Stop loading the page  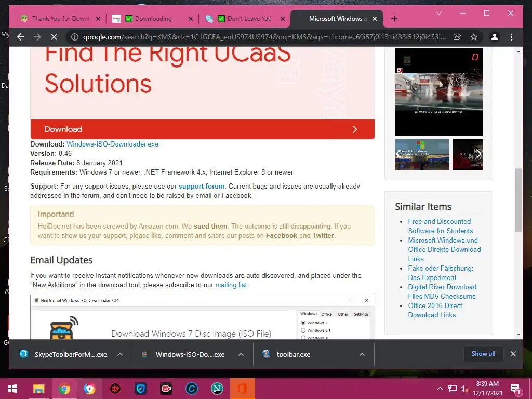point(54,37)
